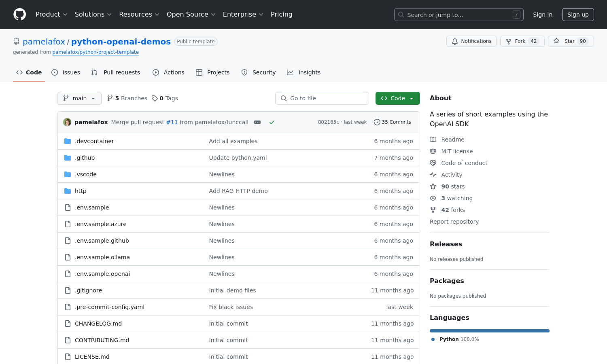Switch to the Issues tab

(66, 72)
